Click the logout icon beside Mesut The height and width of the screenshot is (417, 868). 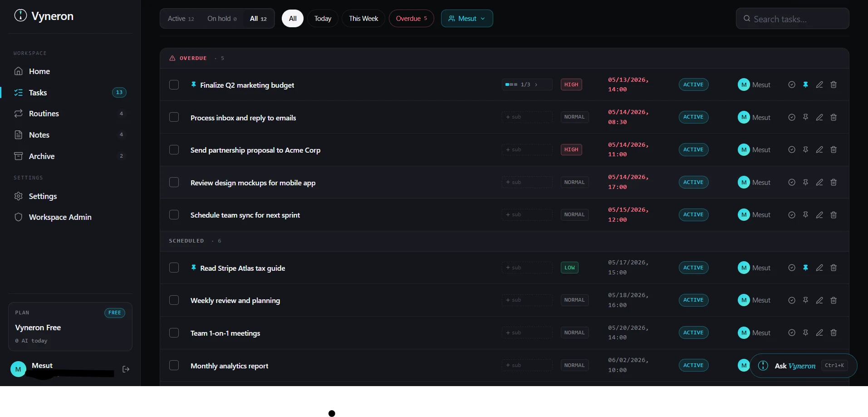[x=126, y=369]
